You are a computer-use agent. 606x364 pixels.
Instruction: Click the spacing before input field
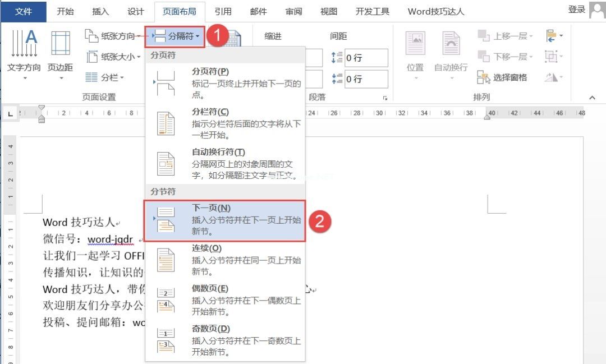[366, 58]
